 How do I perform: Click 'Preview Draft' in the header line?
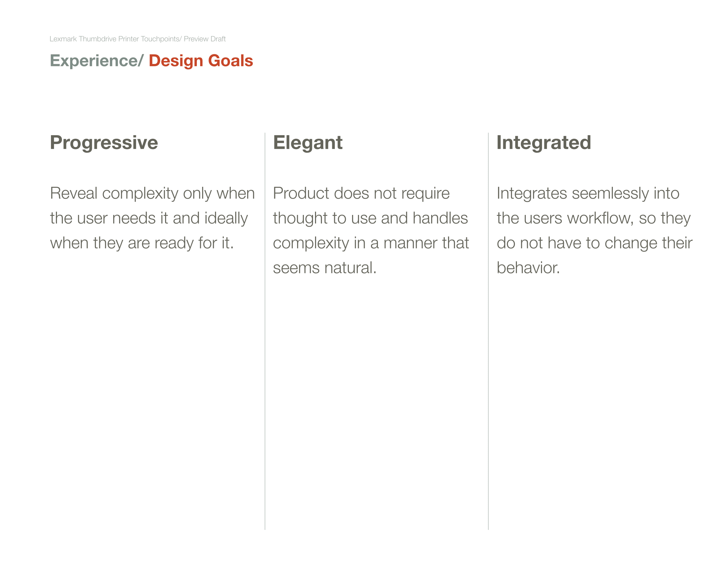(x=205, y=39)
